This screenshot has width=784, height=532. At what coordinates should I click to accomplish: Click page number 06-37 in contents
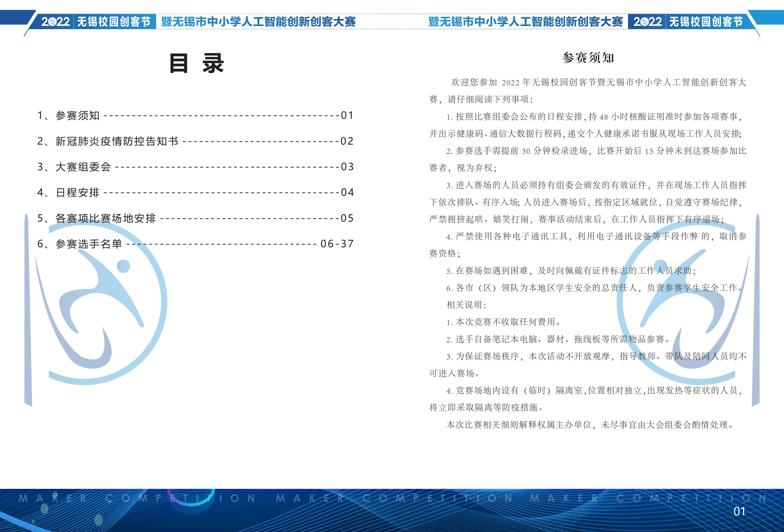click(337, 244)
